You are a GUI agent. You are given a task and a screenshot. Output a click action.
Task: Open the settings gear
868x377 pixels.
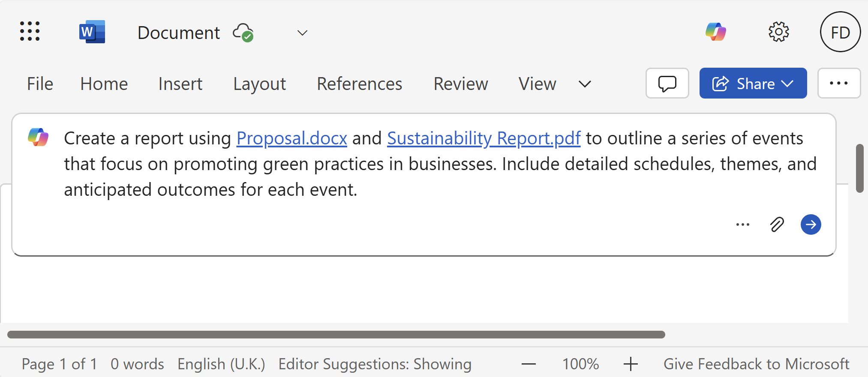click(x=778, y=32)
